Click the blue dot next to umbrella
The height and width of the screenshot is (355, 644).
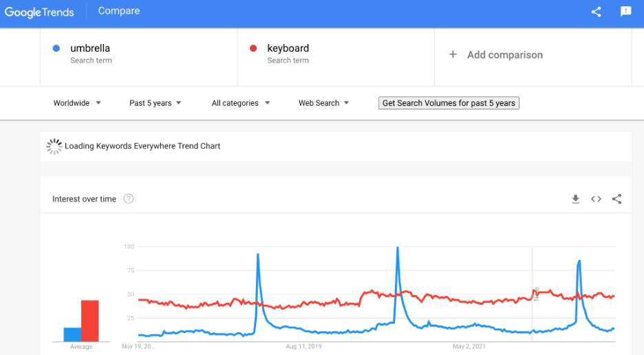pyautogui.click(x=56, y=48)
